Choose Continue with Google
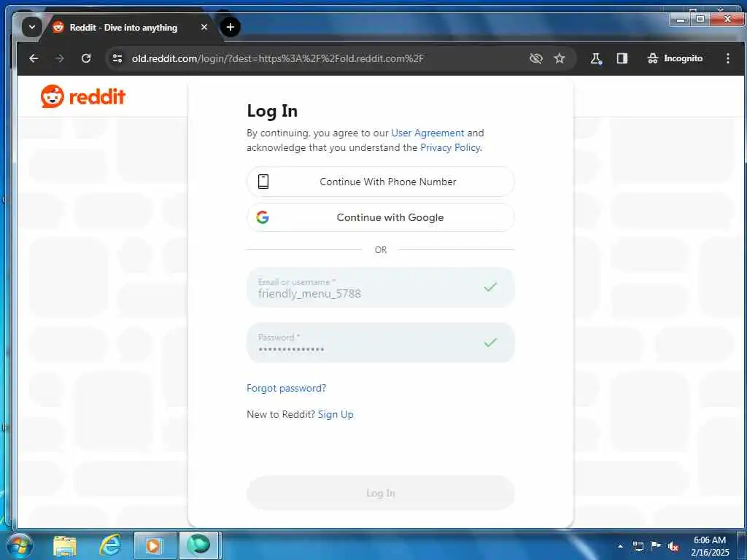This screenshot has width=747, height=560. [x=380, y=217]
